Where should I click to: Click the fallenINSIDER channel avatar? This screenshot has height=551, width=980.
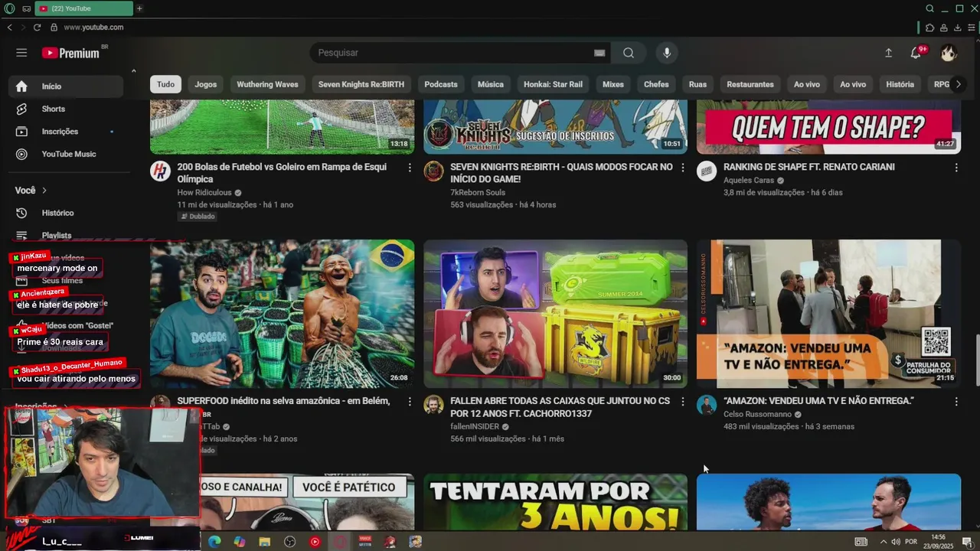click(x=433, y=405)
